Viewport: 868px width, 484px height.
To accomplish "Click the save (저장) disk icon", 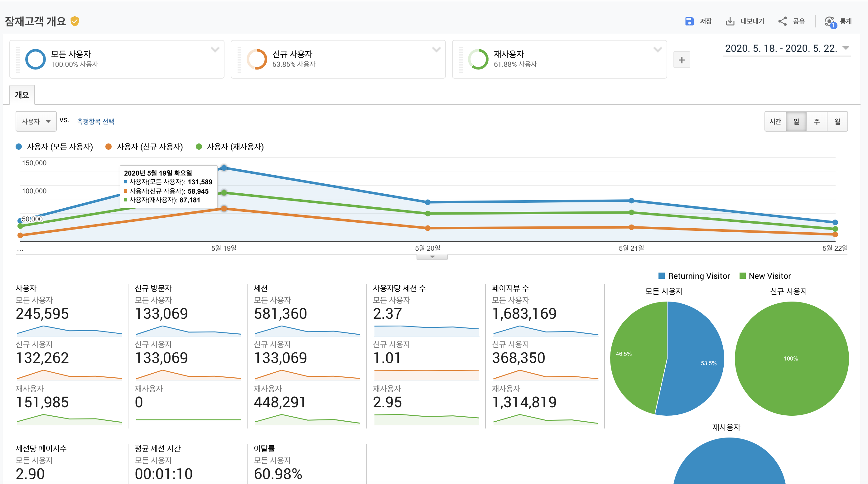I will click(x=689, y=21).
